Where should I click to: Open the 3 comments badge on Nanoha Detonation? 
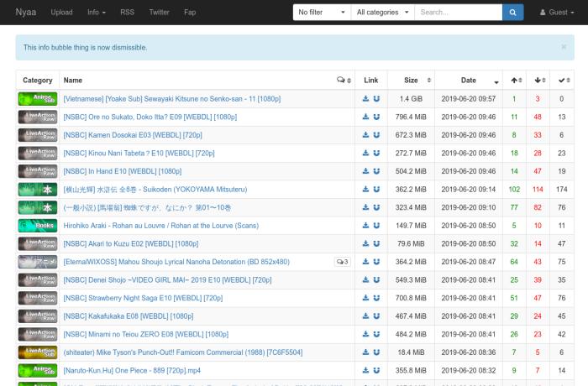coord(343,262)
